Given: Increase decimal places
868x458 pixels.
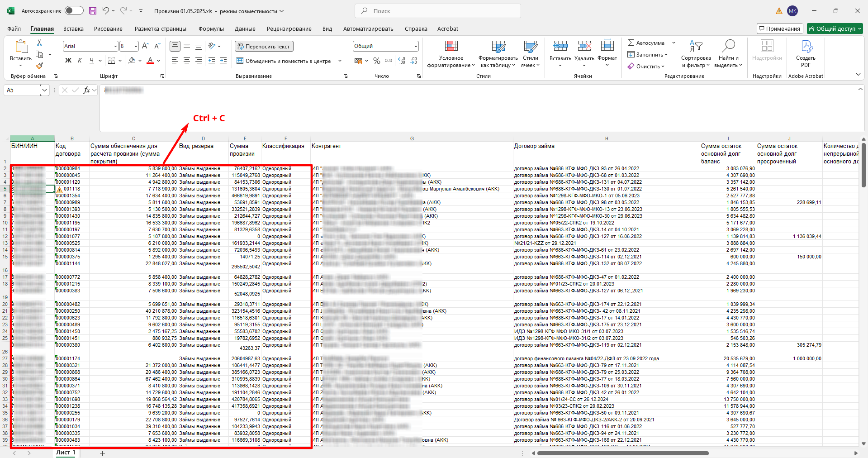Looking at the screenshot, I should pyautogui.click(x=402, y=61).
